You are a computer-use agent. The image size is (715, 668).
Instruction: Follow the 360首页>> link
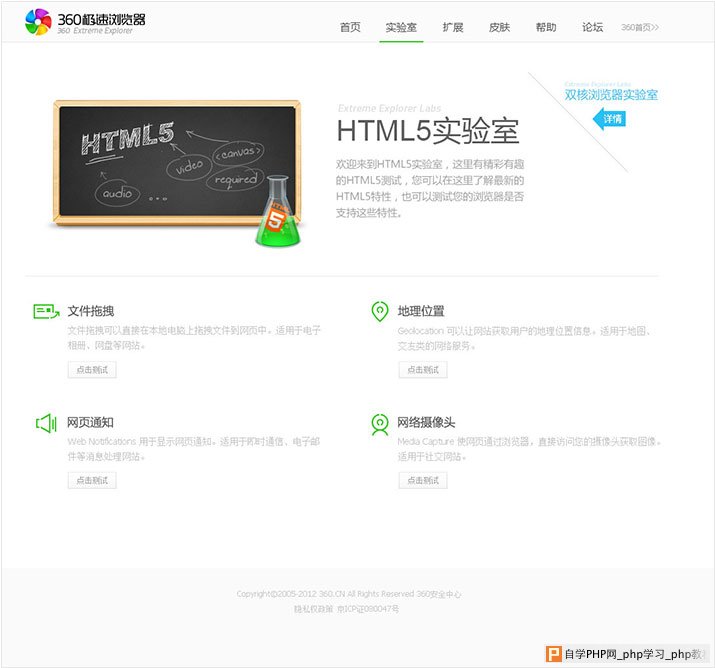click(640, 27)
